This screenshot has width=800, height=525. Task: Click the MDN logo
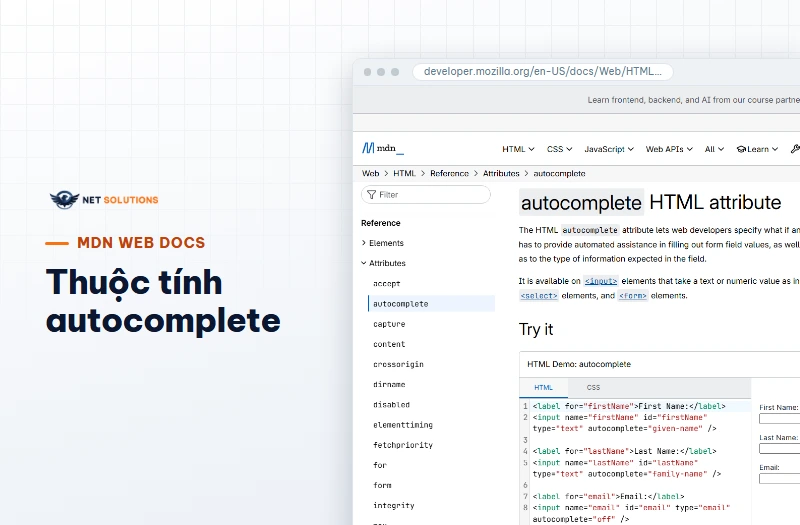click(x=383, y=148)
